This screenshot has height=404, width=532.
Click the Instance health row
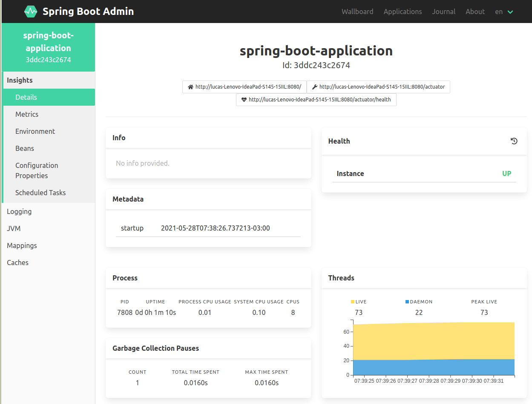(424, 173)
